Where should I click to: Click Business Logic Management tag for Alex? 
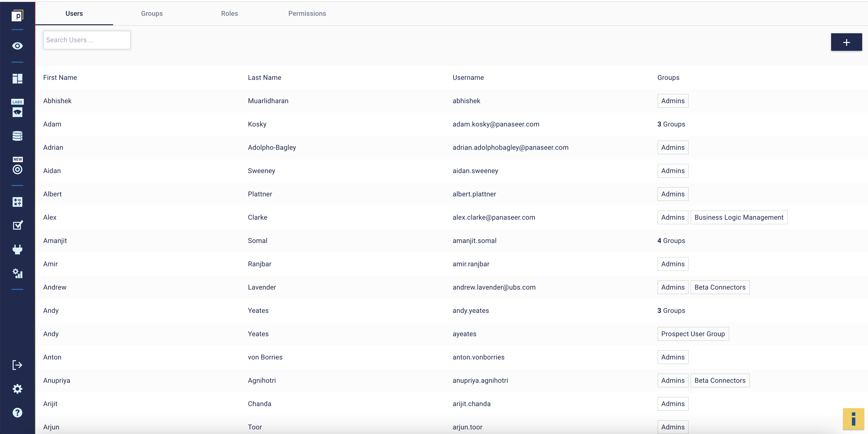tap(739, 217)
